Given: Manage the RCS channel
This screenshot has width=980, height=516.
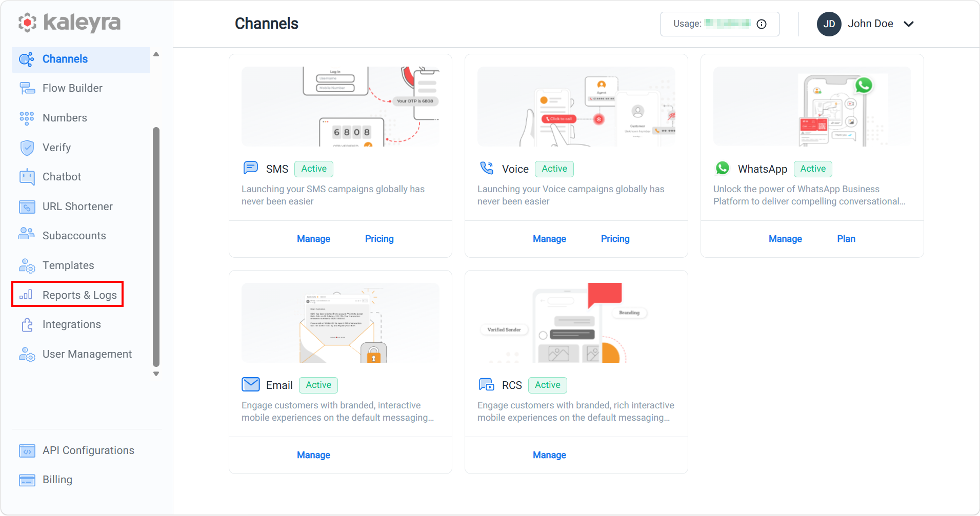Looking at the screenshot, I should click(549, 455).
